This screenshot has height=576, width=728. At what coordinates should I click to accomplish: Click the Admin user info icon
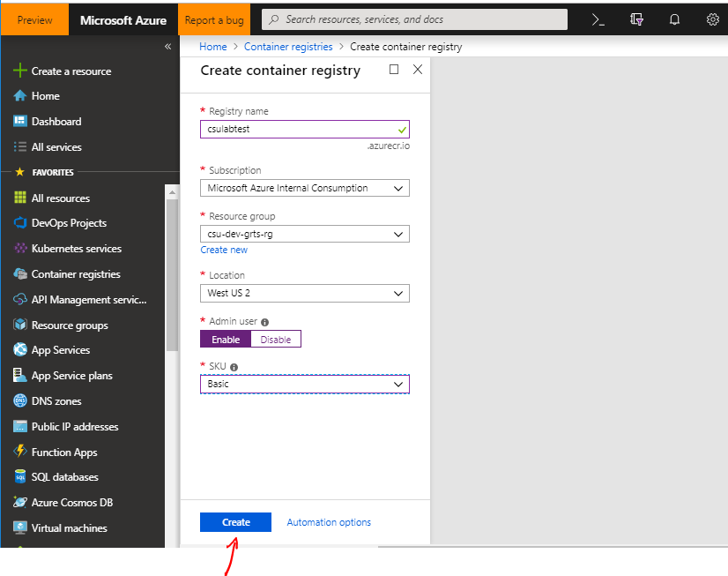tap(264, 322)
